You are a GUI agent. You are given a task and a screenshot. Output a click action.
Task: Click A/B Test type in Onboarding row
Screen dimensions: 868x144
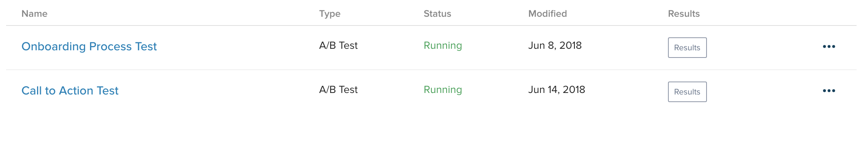[338, 46]
